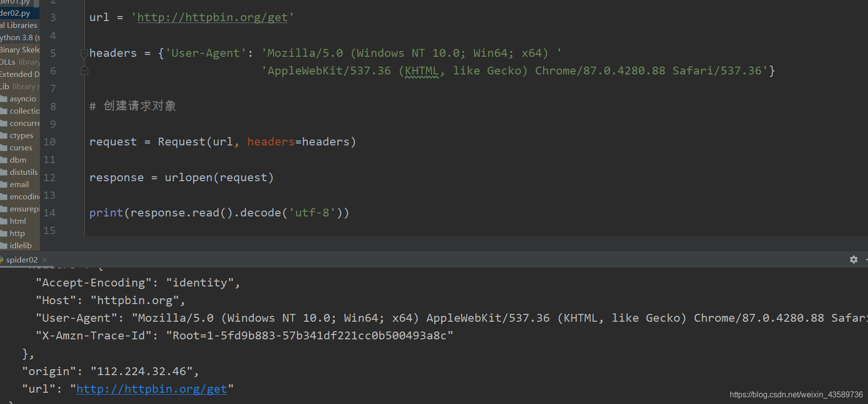Select the http folder
The height and width of the screenshot is (404, 868).
pyautogui.click(x=17, y=234)
